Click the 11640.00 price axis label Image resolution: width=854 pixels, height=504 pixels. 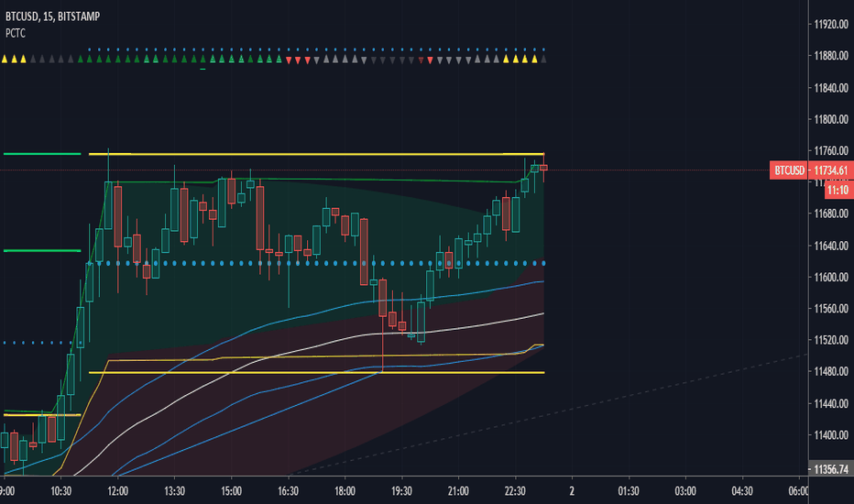(830, 246)
